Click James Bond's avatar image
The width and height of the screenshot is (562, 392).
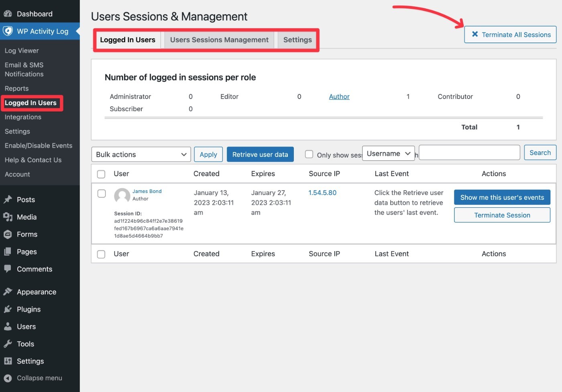click(x=122, y=195)
